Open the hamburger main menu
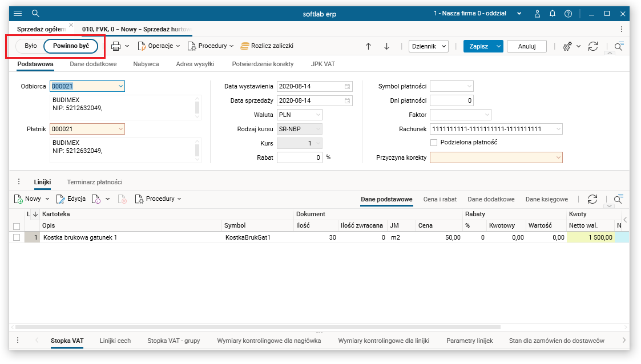This screenshot has height=364, width=641. (x=18, y=14)
